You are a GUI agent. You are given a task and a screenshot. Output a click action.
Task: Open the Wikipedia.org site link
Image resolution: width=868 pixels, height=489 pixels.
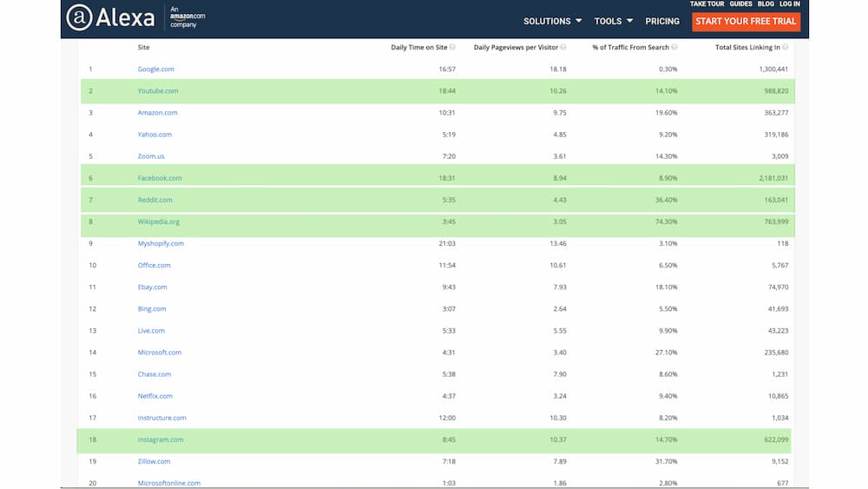pos(158,221)
